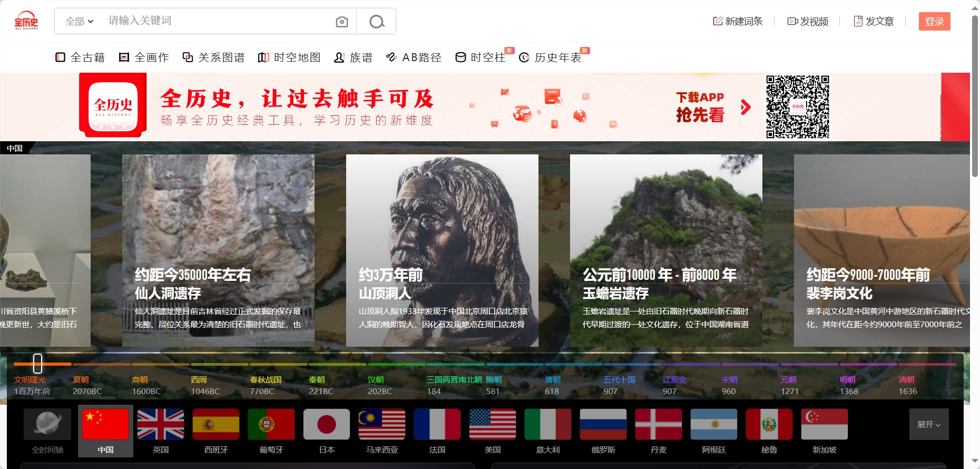
Task: Scan QR code image in banner
Action: [797, 107]
